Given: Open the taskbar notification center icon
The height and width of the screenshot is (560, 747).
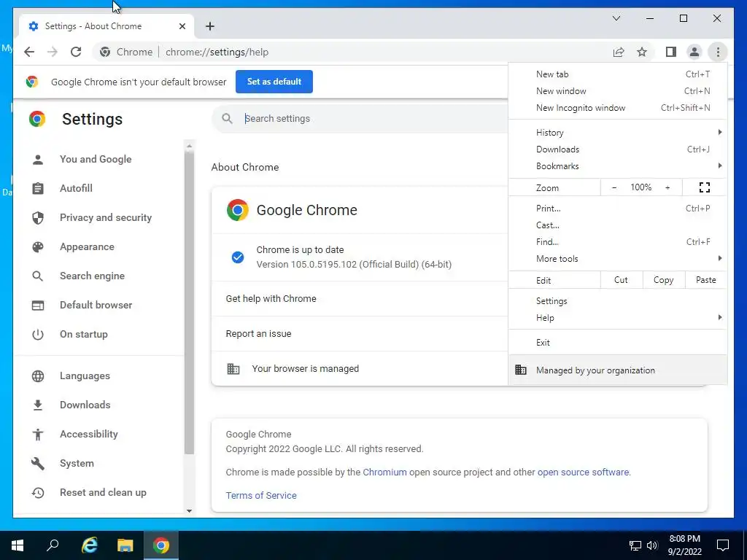Looking at the screenshot, I should click(723, 545).
